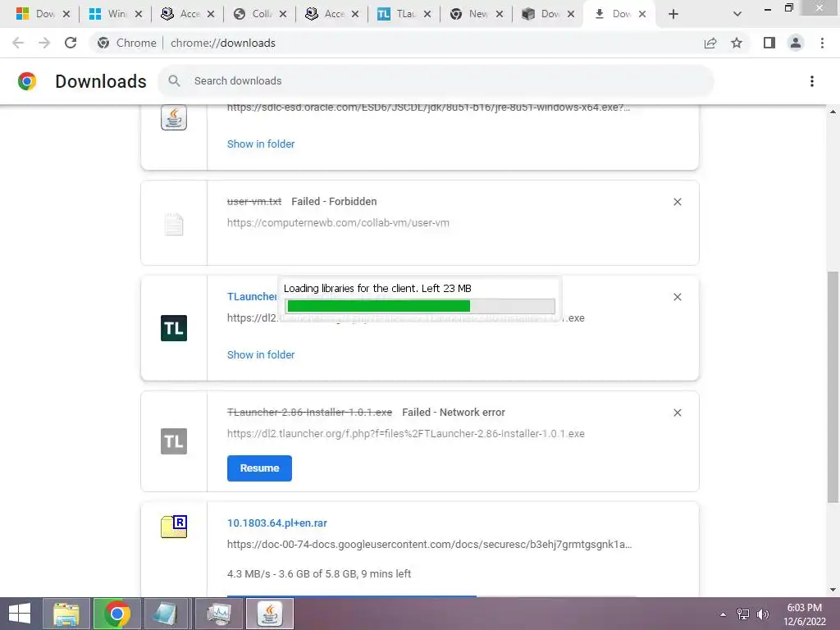Click the page vertical scrollbar thumb
This screenshot has width=840, height=630.
833,387
